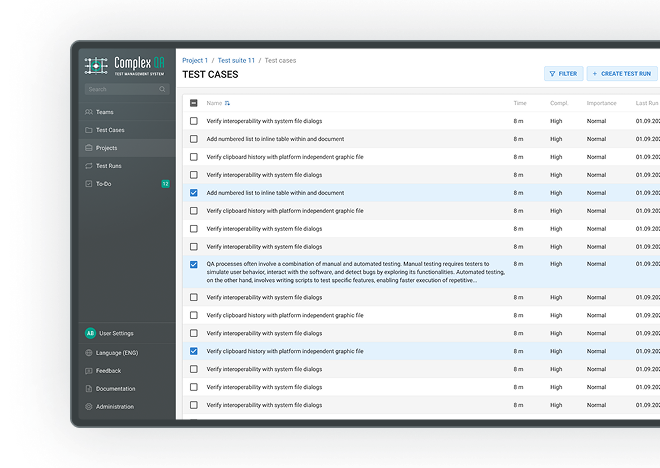
Task: Sort the table by the Name sort arrow
Action: pyautogui.click(x=228, y=103)
